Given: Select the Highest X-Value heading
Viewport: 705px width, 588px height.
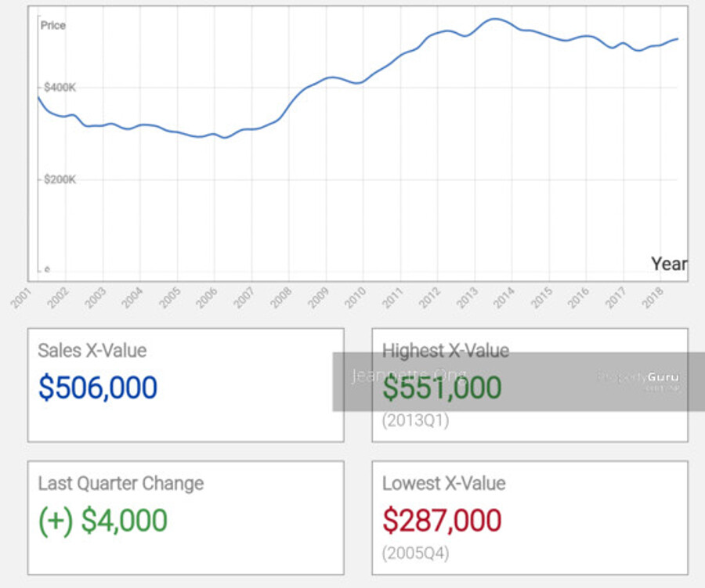Looking at the screenshot, I should tap(446, 351).
